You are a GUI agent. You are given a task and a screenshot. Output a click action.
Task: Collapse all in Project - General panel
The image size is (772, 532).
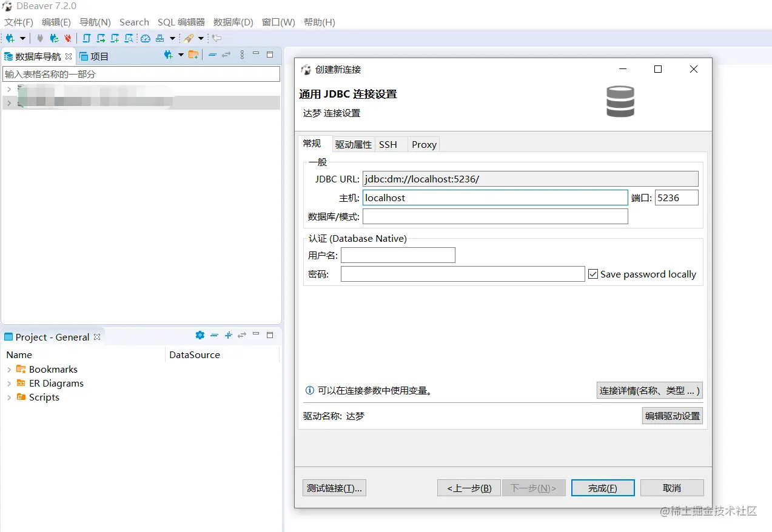point(214,335)
